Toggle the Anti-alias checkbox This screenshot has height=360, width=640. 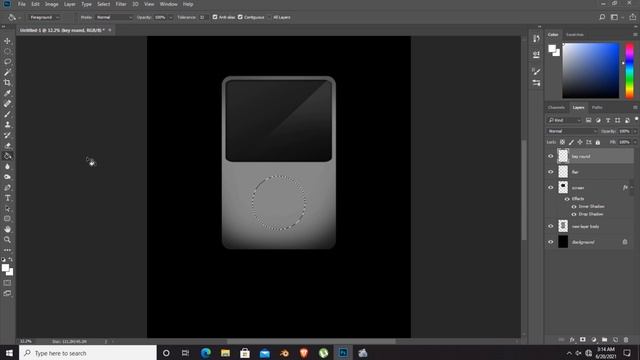[x=215, y=17]
